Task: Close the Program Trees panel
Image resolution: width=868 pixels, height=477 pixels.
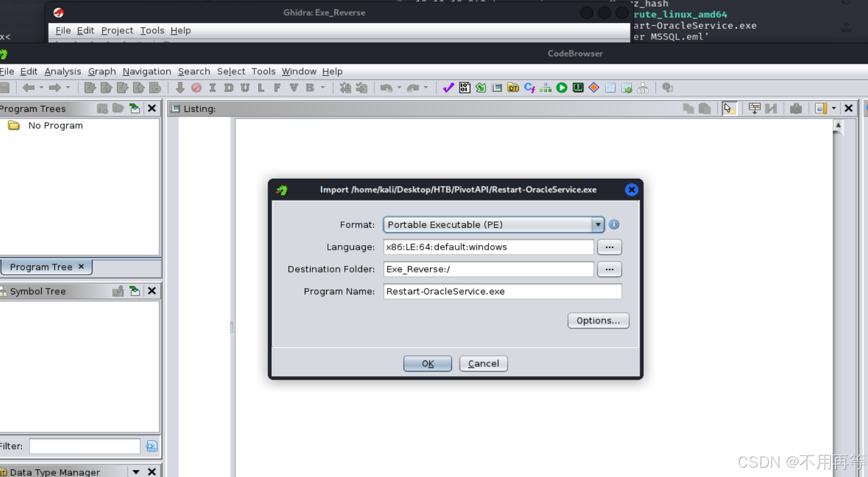Action: (152, 108)
